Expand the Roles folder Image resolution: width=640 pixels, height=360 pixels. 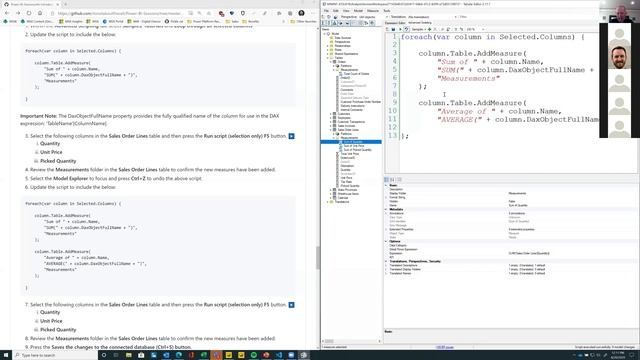pyautogui.click(x=328, y=50)
